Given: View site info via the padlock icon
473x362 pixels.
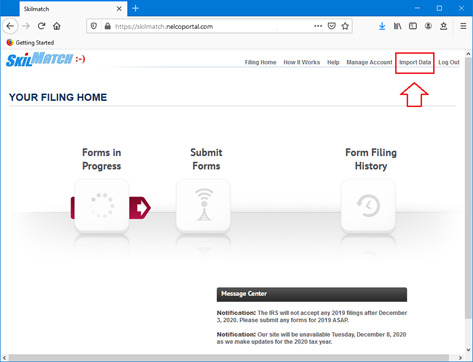Looking at the screenshot, I should (107, 26).
